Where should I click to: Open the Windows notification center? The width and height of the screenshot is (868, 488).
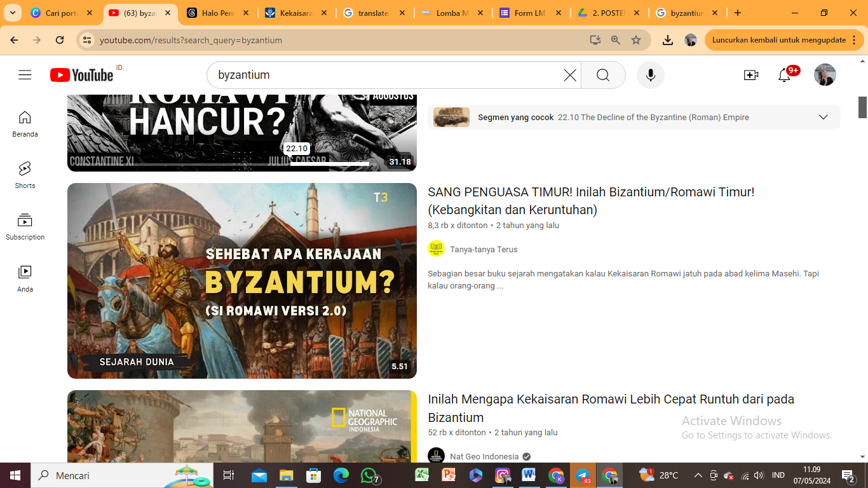point(848,475)
